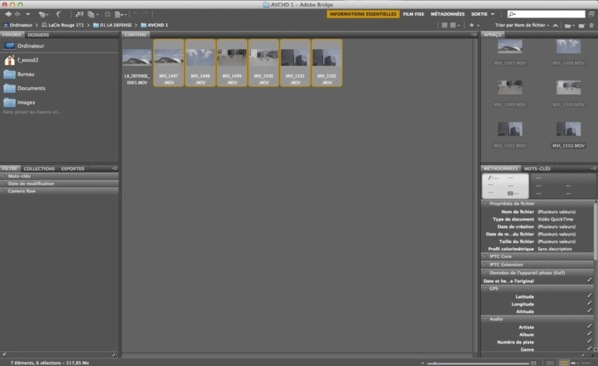Viewport: 598px width, 366px height.
Task: Edit the Latitude field pencil icon
Action: [x=590, y=296]
